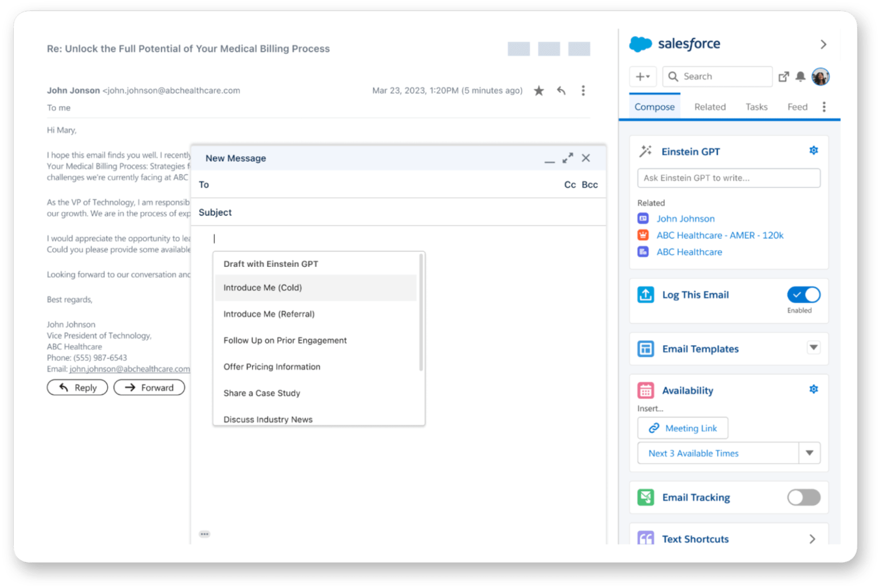Open the Next 3 Available Times dropdown
The width and height of the screenshot is (879, 588).
coord(809,453)
